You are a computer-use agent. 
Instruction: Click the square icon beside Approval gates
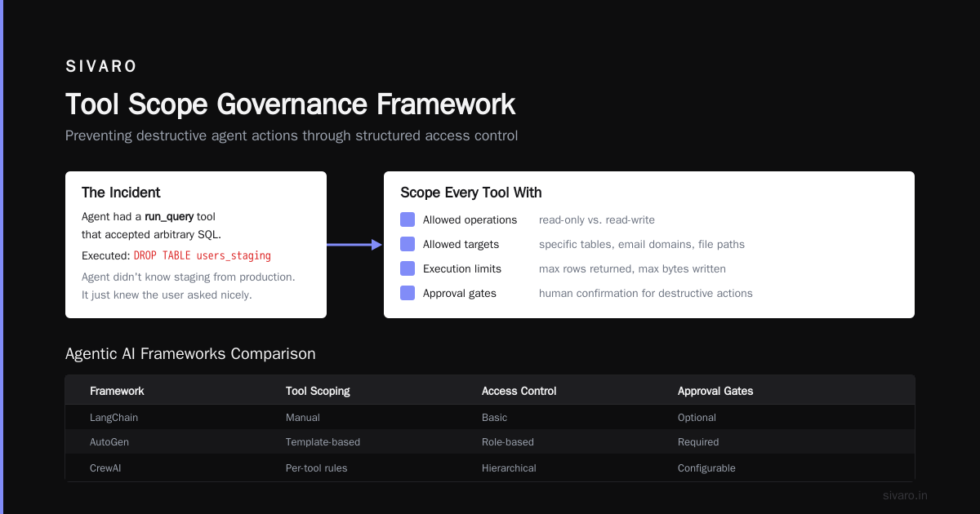(x=408, y=293)
